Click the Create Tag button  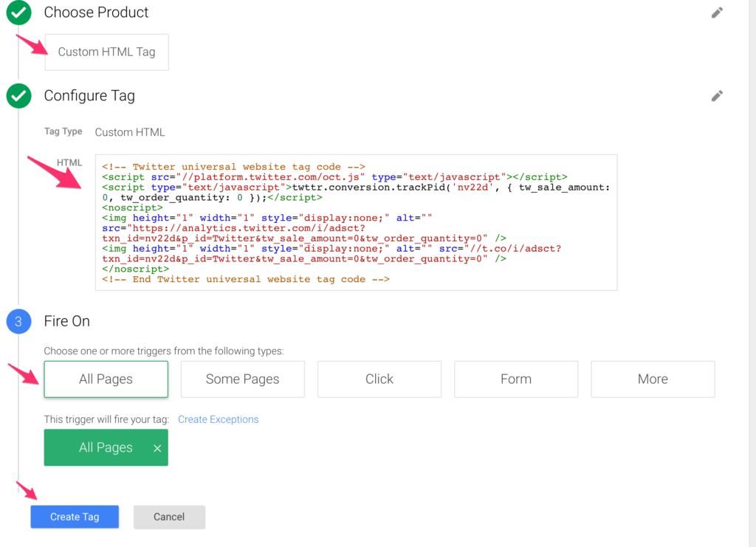pos(75,517)
